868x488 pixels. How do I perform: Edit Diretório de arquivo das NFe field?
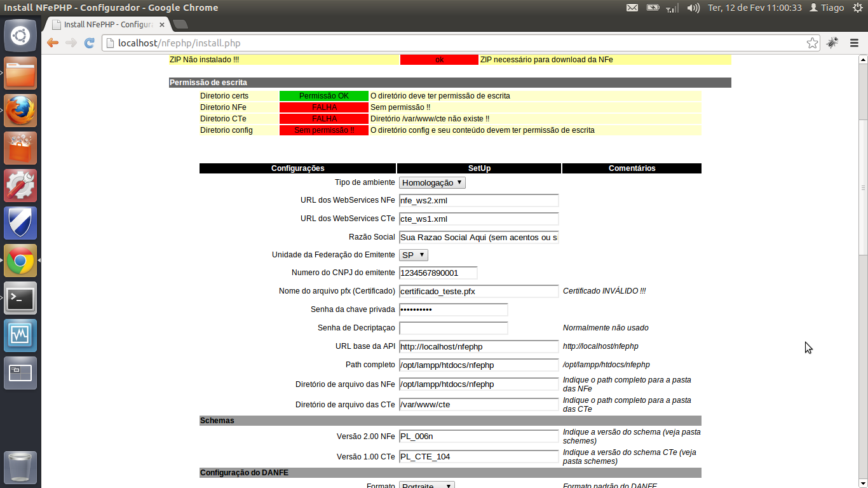pos(478,384)
